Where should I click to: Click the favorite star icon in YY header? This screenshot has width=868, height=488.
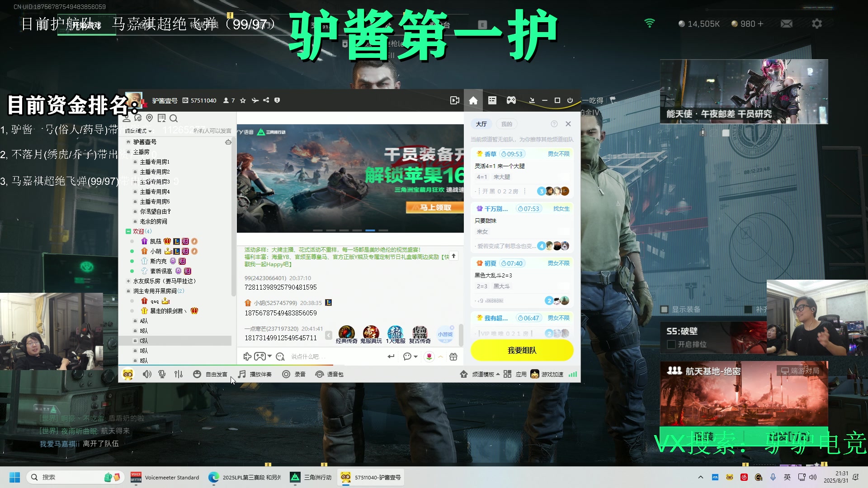click(243, 100)
